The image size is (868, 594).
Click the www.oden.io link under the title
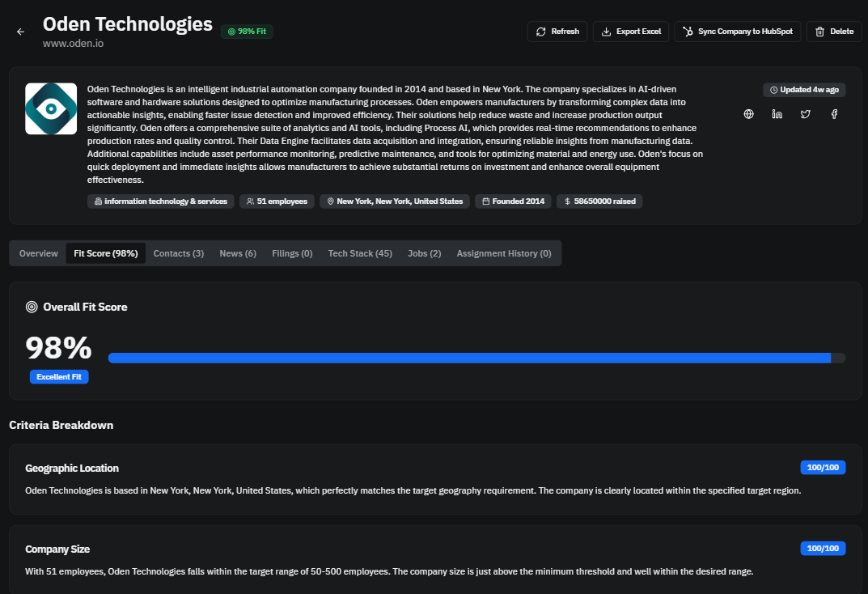[x=73, y=43]
